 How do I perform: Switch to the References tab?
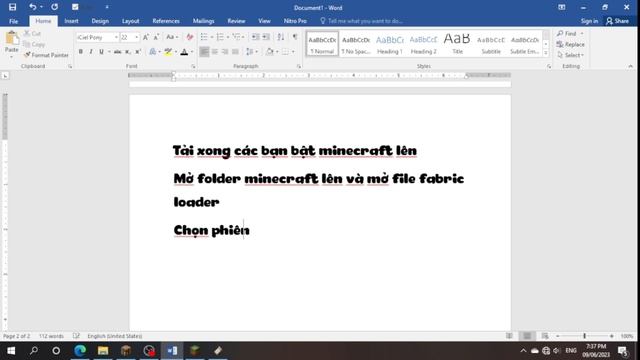[x=166, y=21]
